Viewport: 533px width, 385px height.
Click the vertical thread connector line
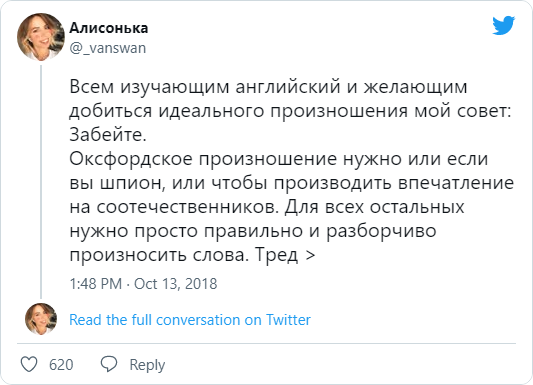pyautogui.click(x=41, y=182)
